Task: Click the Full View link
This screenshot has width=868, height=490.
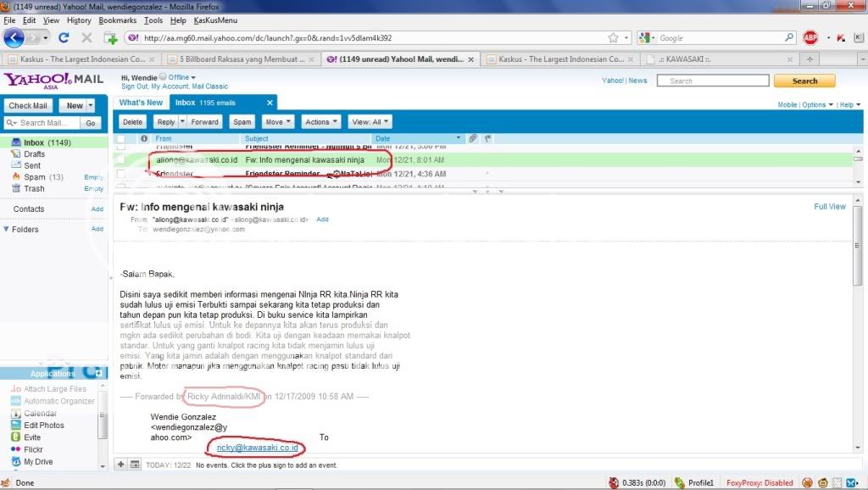Action: tap(829, 207)
